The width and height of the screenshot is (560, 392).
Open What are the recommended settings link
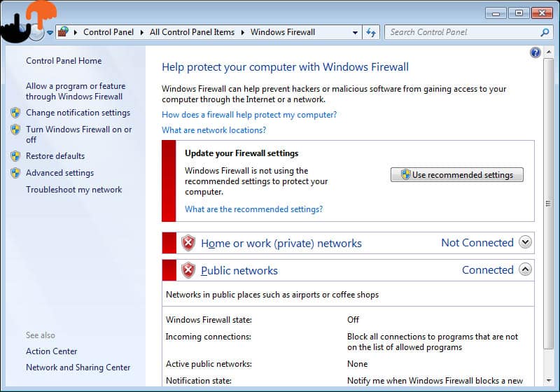(x=253, y=209)
